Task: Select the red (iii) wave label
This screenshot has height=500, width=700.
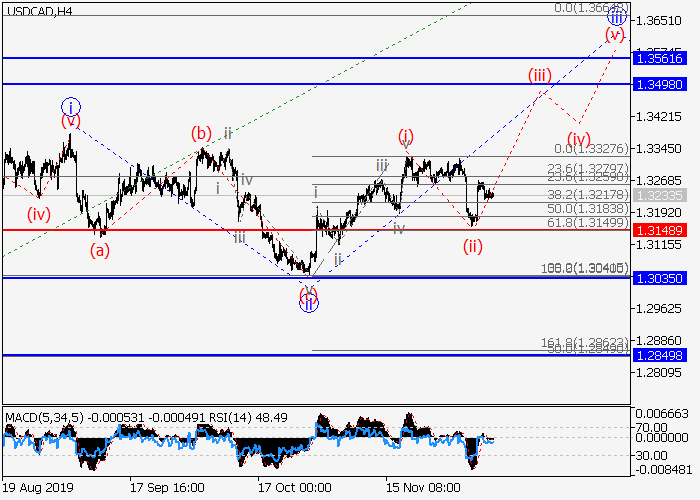Action: click(540, 75)
